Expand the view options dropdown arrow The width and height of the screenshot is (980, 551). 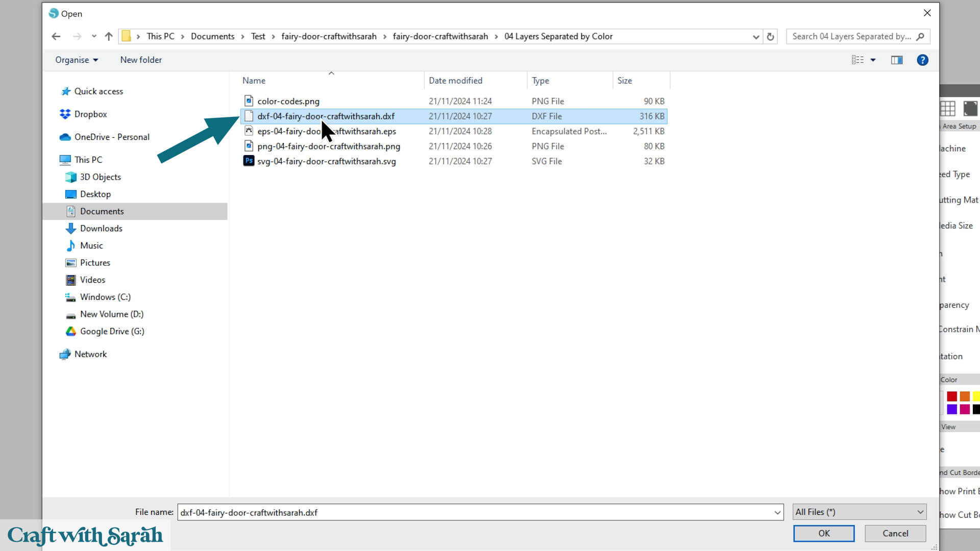tap(873, 60)
